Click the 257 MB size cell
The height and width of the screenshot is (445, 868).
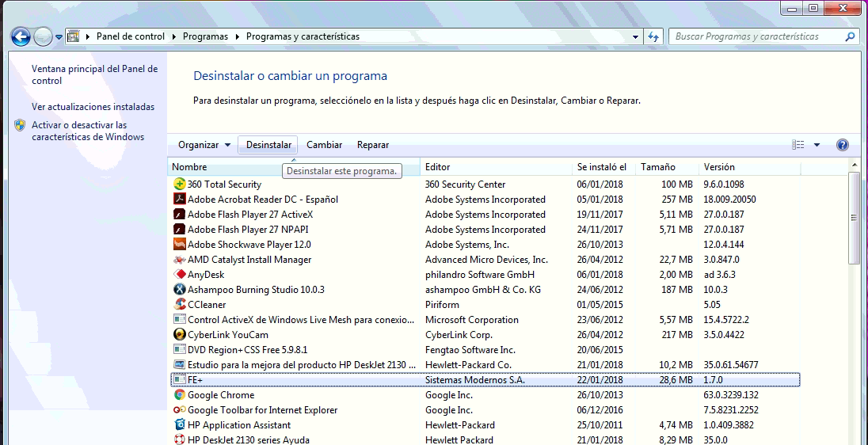click(678, 200)
